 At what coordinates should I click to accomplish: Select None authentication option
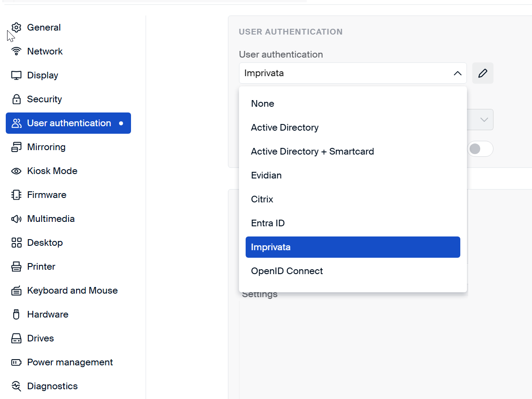tap(353, 104)
